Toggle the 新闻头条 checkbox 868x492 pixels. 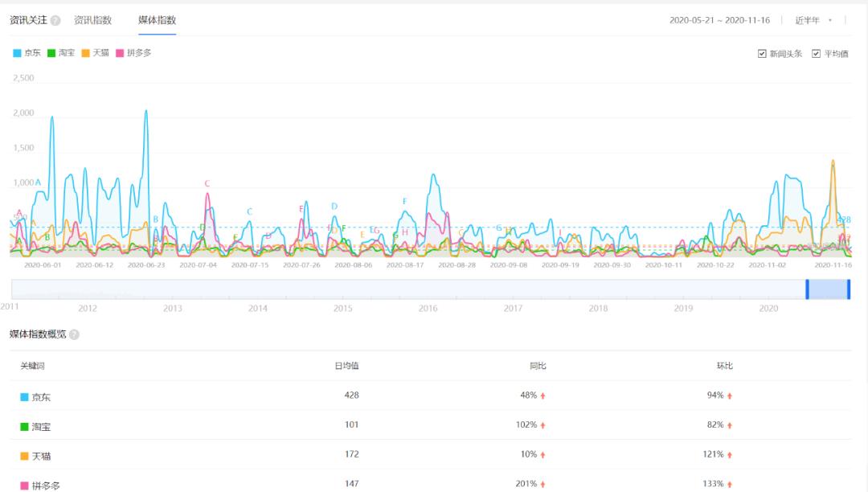pyautogui.click(x=762, y=54)
